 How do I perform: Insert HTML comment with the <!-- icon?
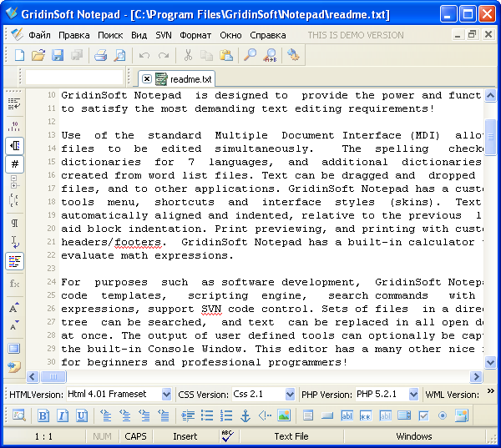265,415
